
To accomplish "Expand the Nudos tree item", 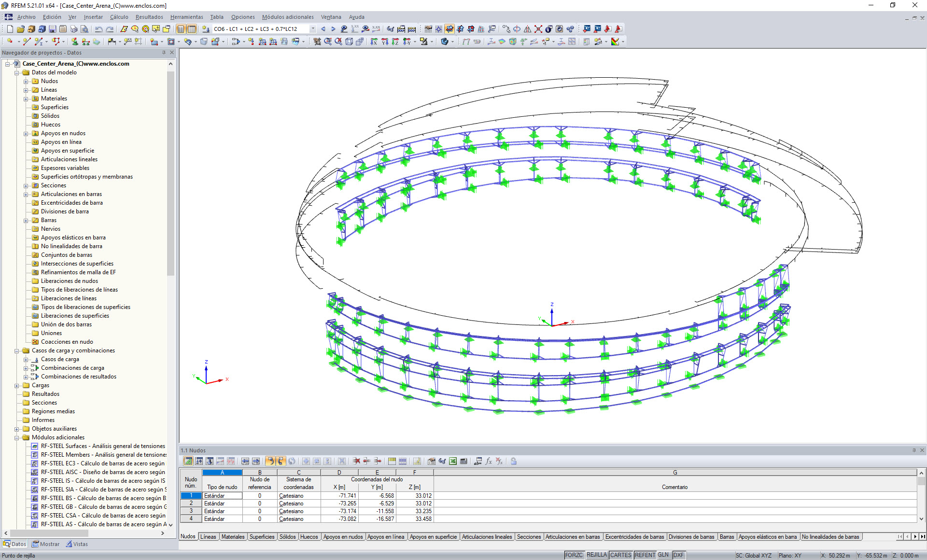I will [26, 81].
